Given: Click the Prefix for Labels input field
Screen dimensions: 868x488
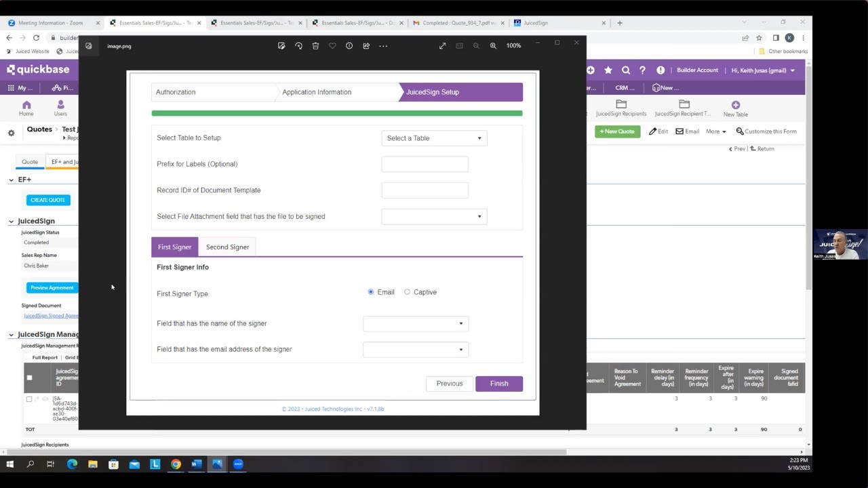Looking at the screenshot, I should [425, 164].
